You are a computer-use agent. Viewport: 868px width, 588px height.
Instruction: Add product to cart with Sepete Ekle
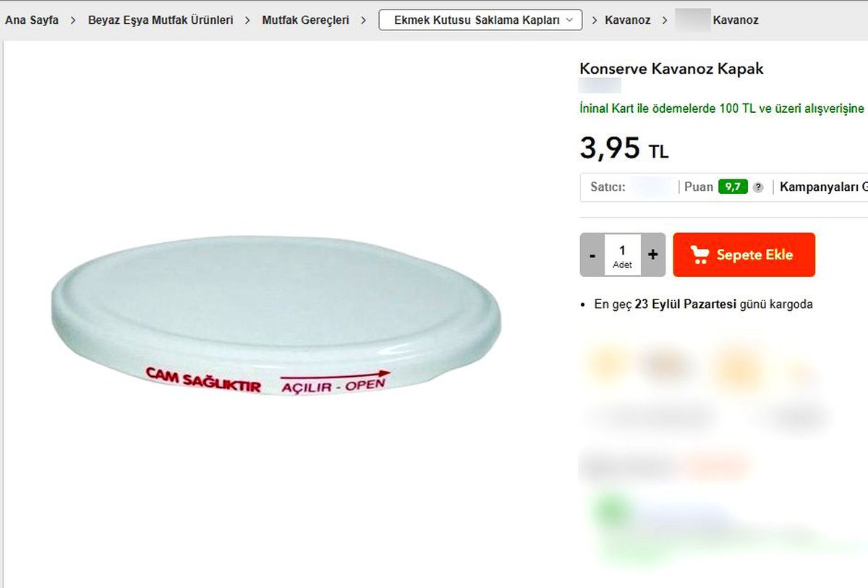[744, 255]
